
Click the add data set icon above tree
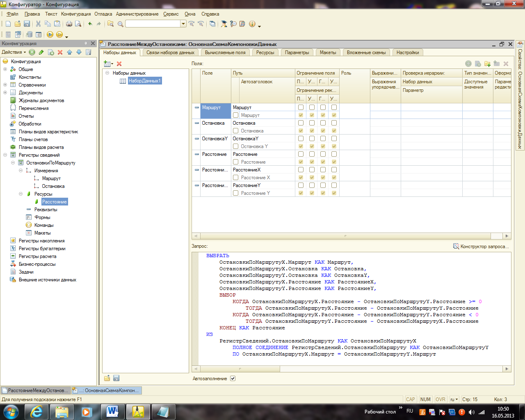[x=107, y=64]
